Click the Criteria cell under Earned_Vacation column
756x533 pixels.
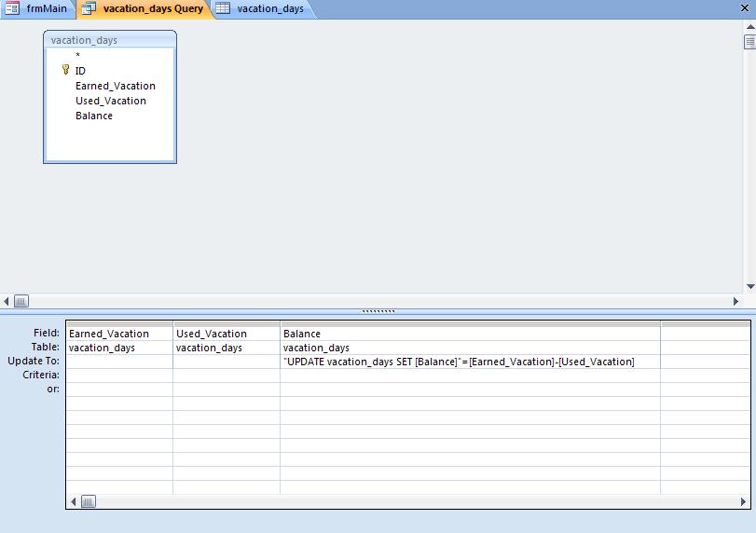click(119, 376)
